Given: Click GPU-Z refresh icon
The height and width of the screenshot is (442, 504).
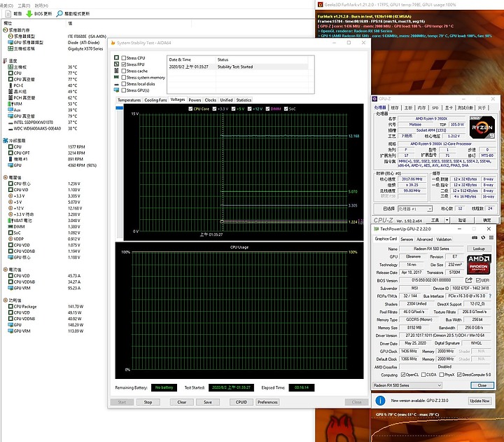Looking at the screenshot, I should [483, 237].
